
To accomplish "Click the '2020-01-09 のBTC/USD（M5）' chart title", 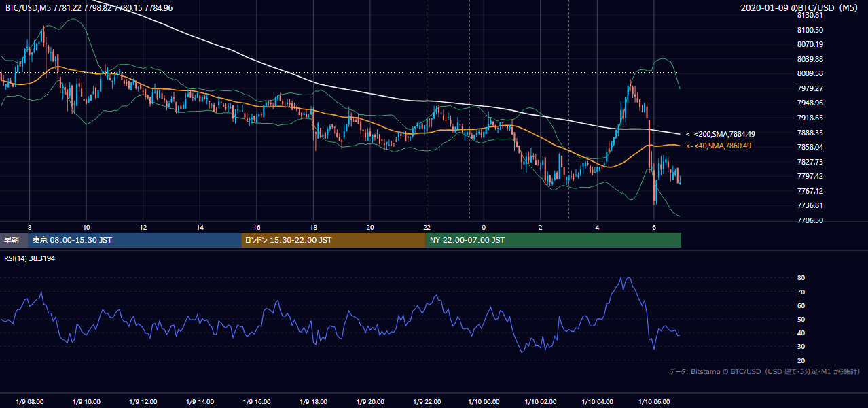I will click(801, 8).
